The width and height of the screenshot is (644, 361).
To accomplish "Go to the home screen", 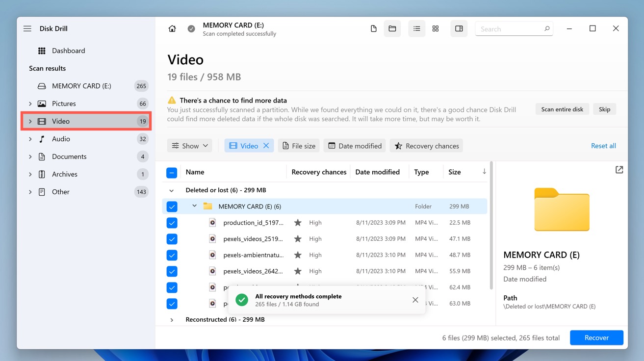I will [x=172, y=29].
